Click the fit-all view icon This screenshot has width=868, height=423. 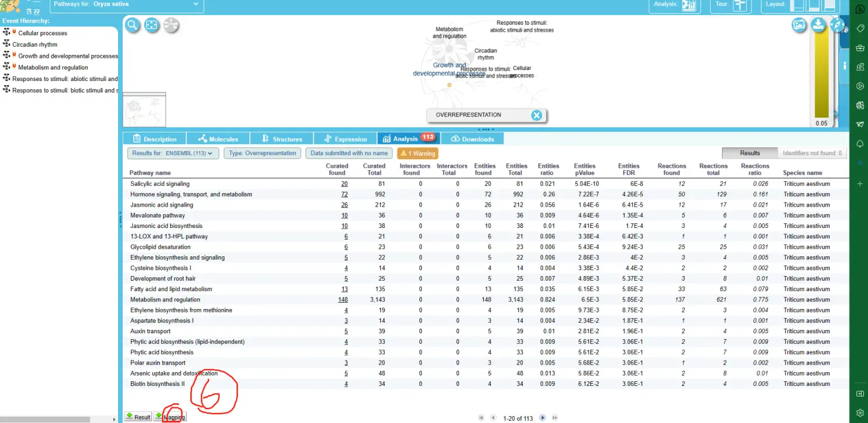(x=152, y=25)
